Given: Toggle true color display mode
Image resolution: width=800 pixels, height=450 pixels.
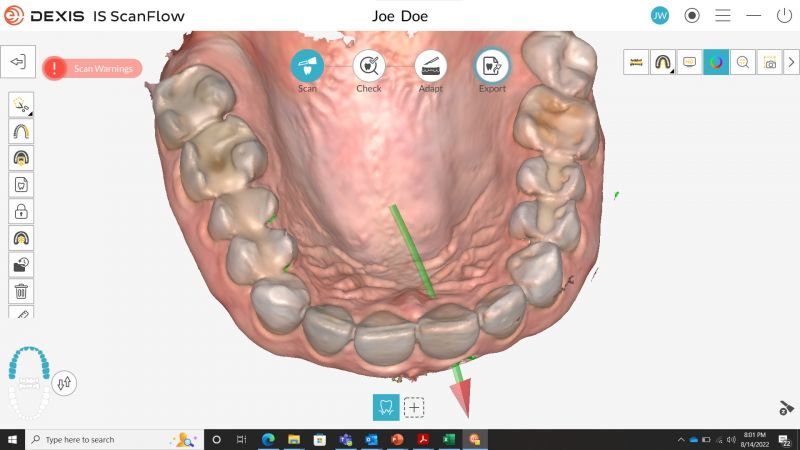Looking at the screenshot, I should point(716,62).
